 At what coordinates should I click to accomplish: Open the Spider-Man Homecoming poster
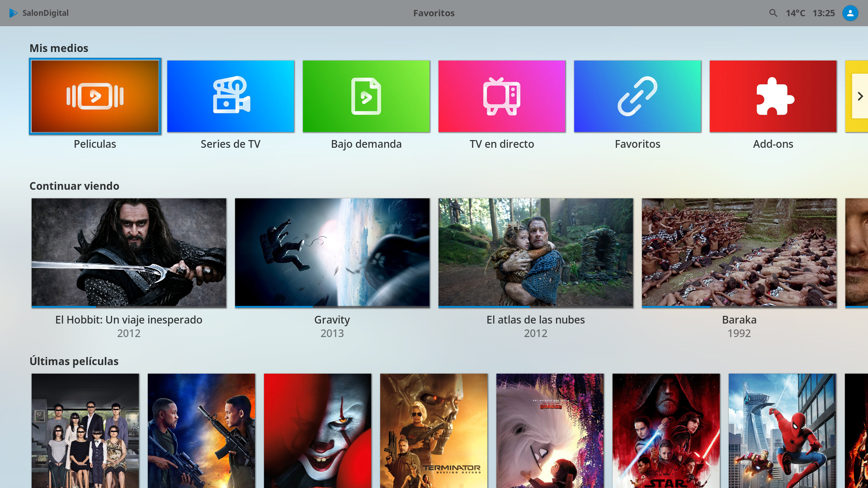(x=783, y=431)
